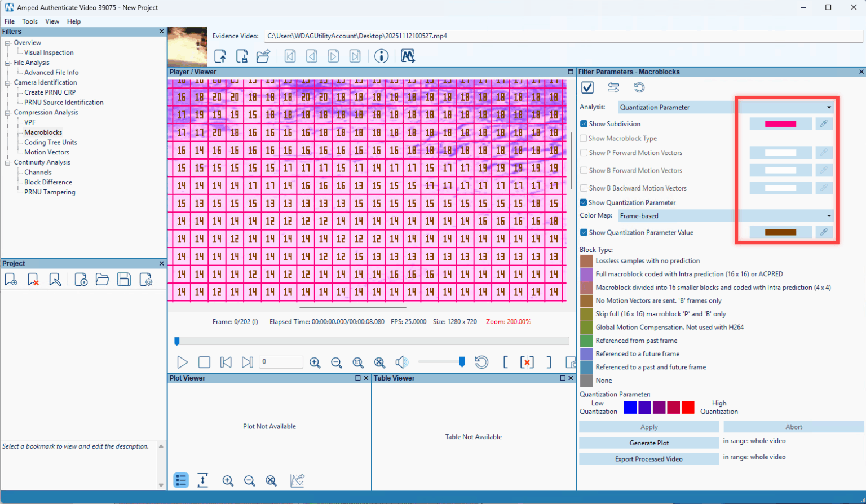Click the add bookmark icon in Project
The height and width of the screenshot is (504, 866).
(11, 280)
